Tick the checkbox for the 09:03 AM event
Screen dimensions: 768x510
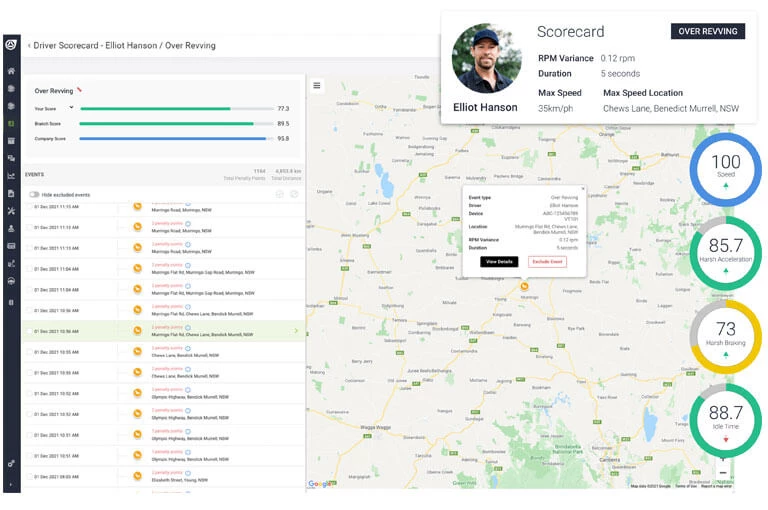(30, 477)
